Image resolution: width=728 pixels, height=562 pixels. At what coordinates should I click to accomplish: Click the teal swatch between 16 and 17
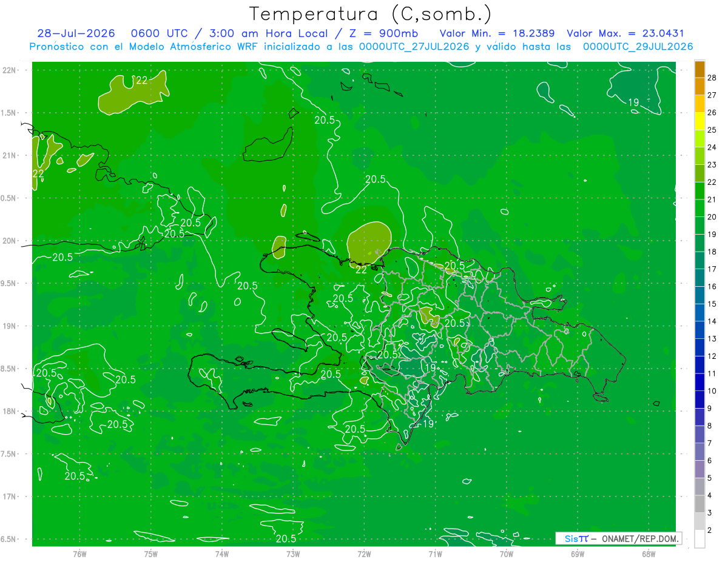coord(699,278)
